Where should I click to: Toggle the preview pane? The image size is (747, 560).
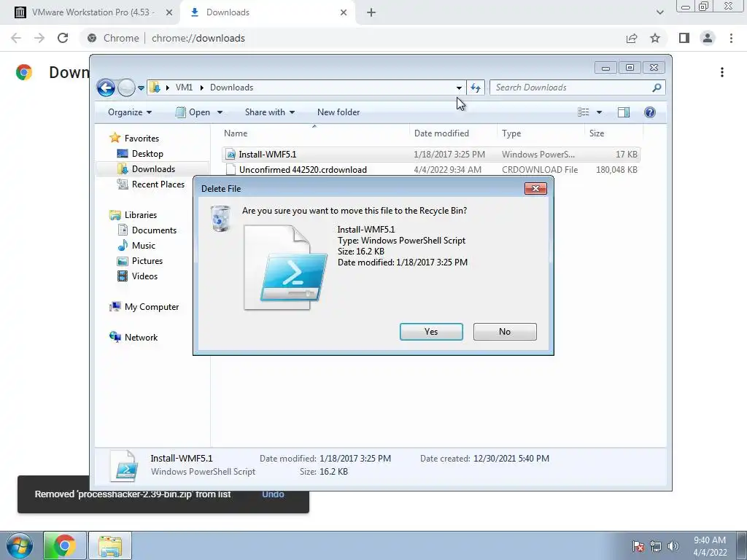[x=624, y=112]
